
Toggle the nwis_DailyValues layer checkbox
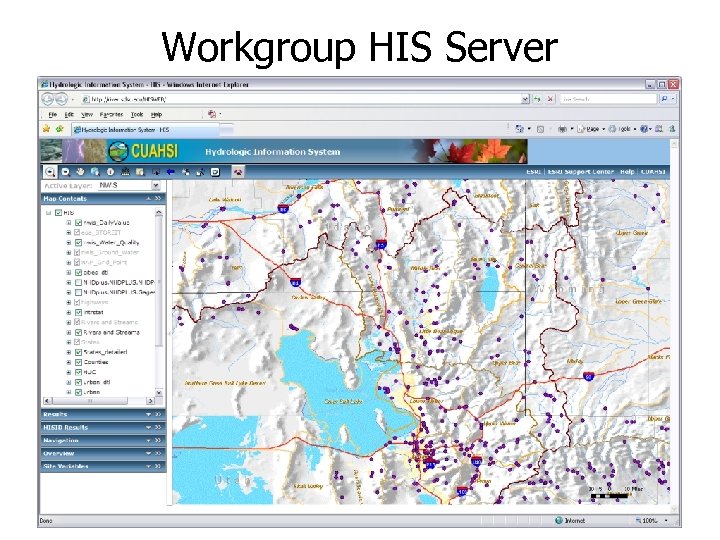tap(79, 223)
